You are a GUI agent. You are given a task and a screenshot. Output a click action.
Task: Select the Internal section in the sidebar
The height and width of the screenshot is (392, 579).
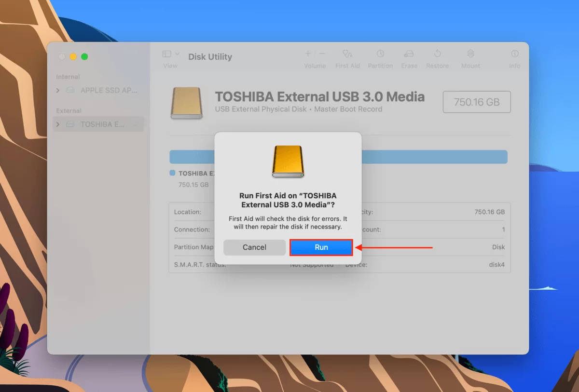pyautogui.click(x=68, y=77)
